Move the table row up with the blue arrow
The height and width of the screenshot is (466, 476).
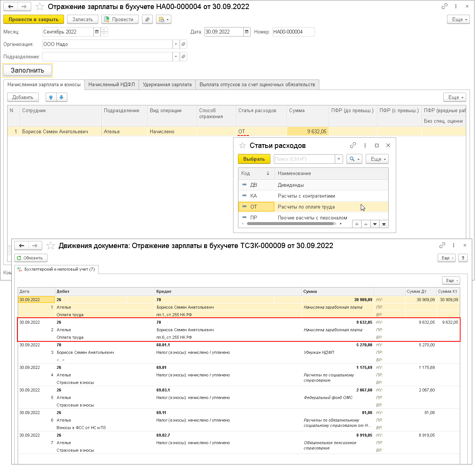[x=51, y=97]
